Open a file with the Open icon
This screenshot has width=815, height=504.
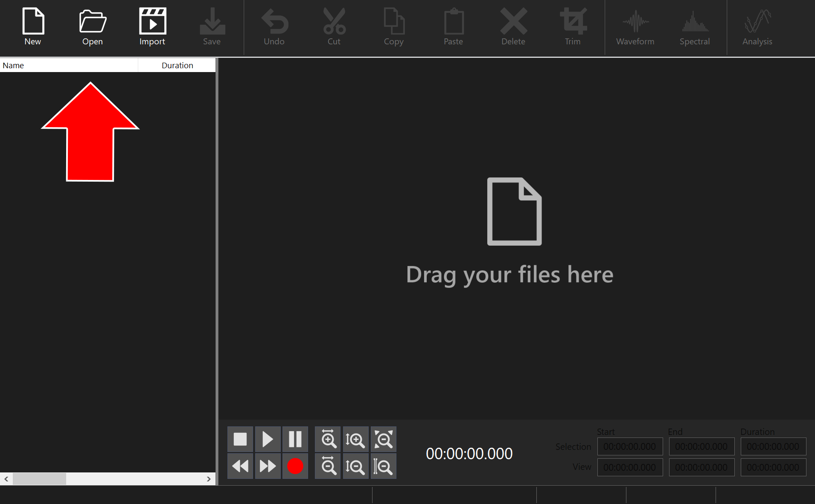pyautogui.click(x=93, y=27)
